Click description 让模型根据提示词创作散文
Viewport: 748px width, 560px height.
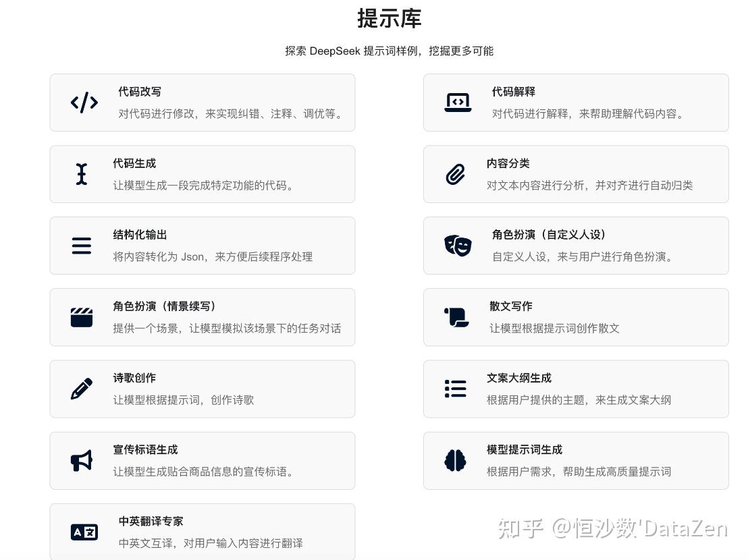[x=554, y=329]
